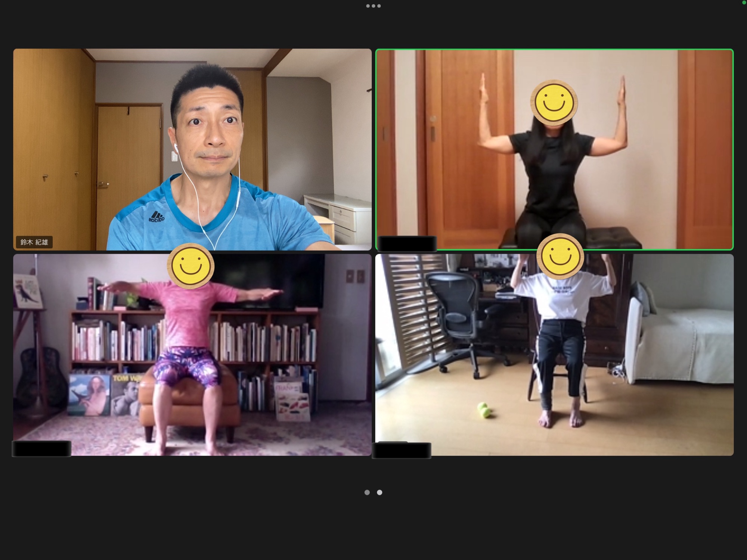Go to the first gallery page dot
The width and height of the screenshot is (747, 560).
click(x=367, y=492)
